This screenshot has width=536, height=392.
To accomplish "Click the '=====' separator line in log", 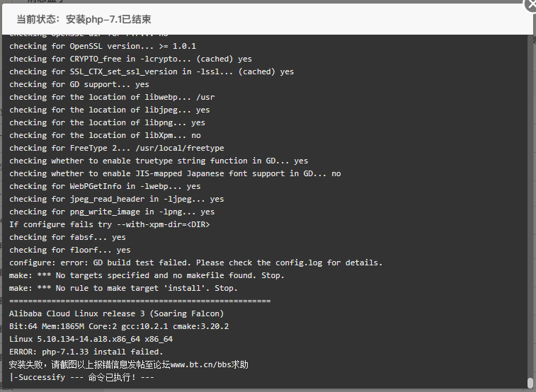I will click(x=139, y=301).
